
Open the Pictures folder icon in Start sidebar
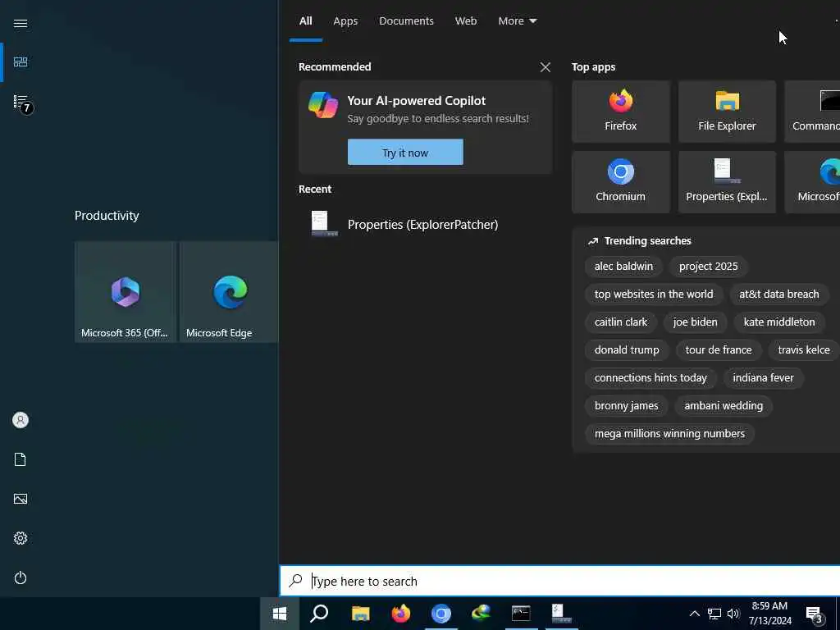tap(21, 499)
